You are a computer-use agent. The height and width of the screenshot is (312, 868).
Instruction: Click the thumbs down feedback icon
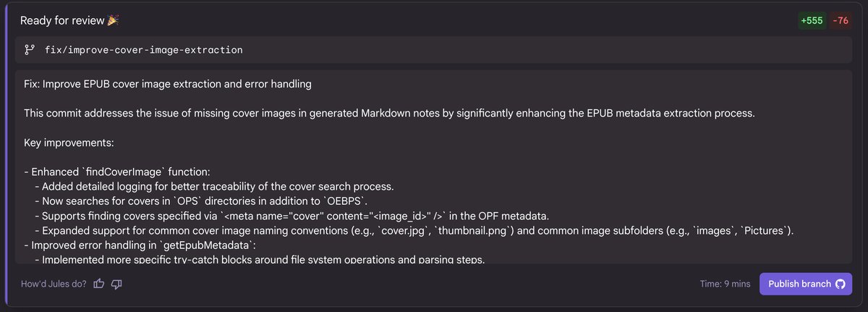(x=116, y=284)
